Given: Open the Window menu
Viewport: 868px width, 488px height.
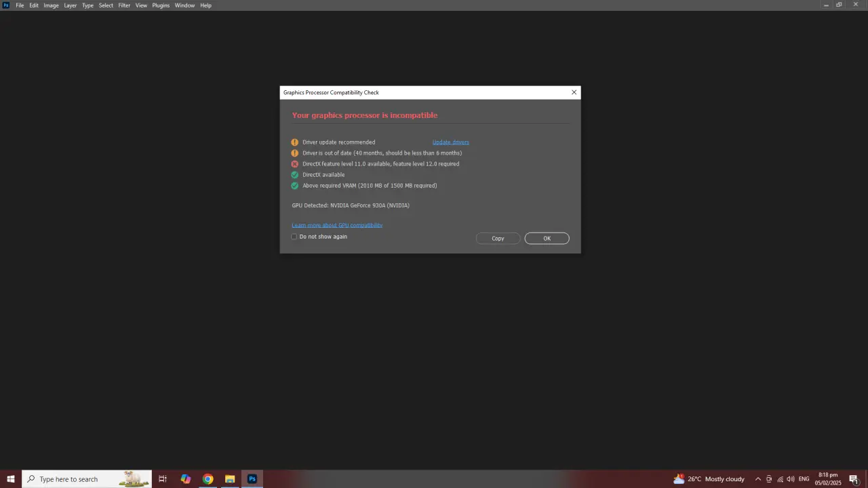Looking at the screenshot, I should (184, 5).
